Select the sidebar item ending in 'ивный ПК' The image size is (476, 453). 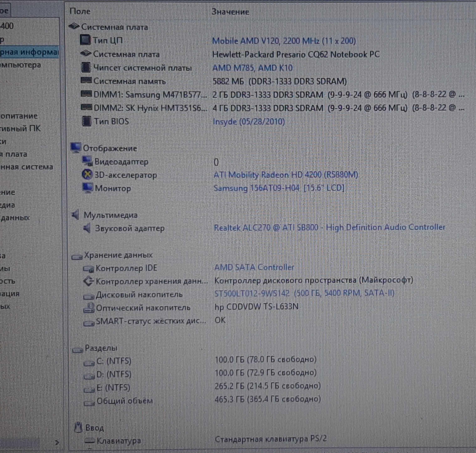20,129
